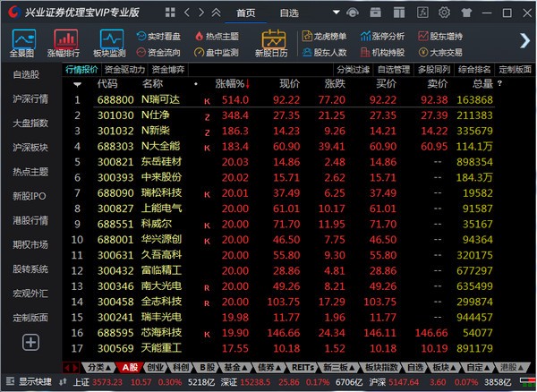Click the 定制版面 button at top right
This screenshot has width=537, height=392.
[x=515, y=70]
